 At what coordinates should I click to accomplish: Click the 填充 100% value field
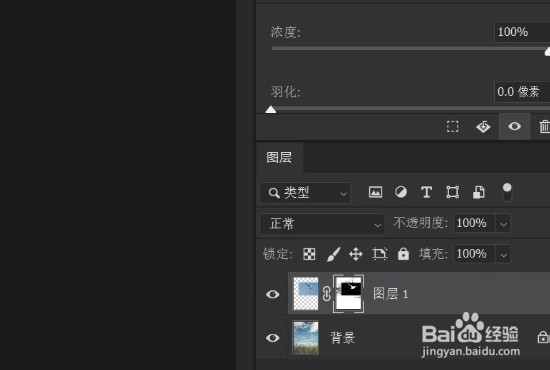pos(474,254)
